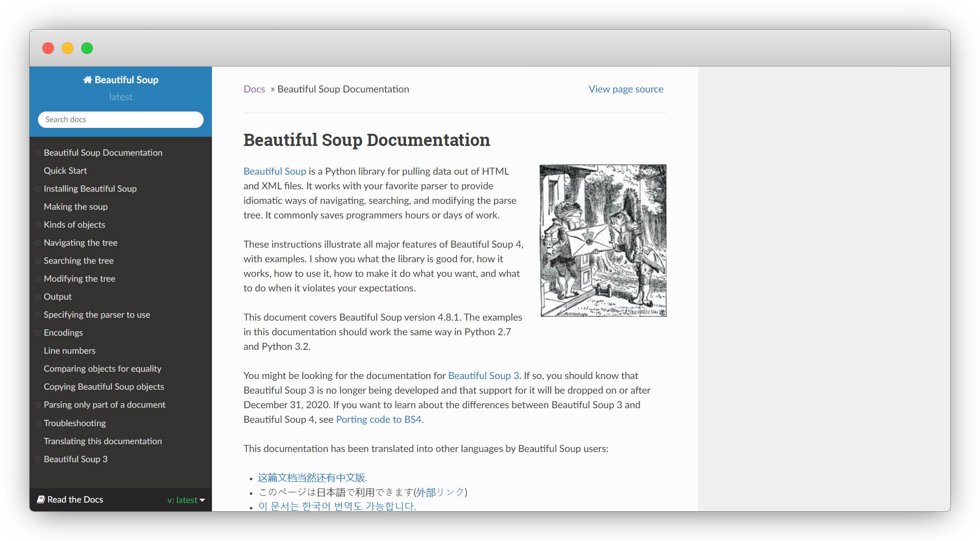Open Comparing objects for equality

pyautogui.click(x=103, y=369)
